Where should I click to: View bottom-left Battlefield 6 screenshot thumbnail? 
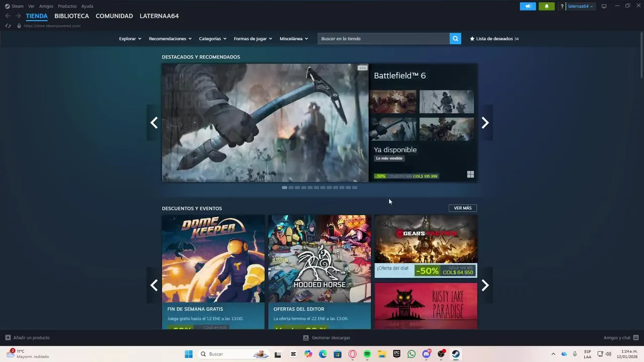coord(393,129)
